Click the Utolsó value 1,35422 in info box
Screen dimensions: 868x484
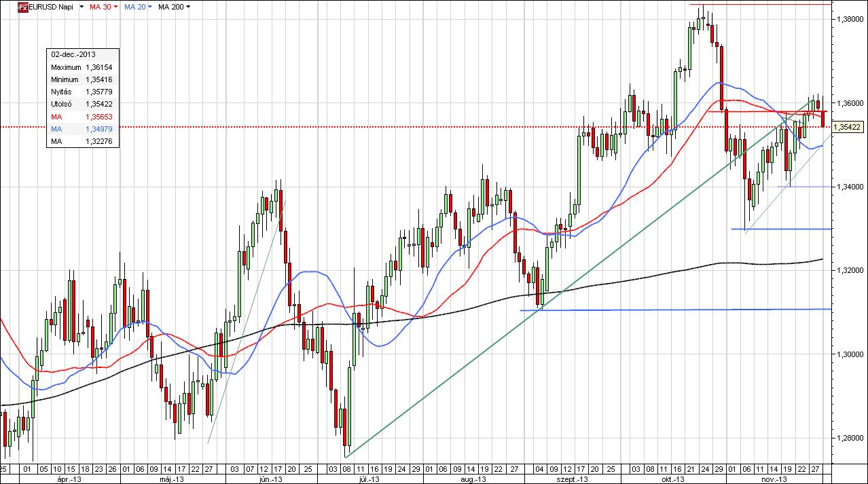[x=99, y=105]
